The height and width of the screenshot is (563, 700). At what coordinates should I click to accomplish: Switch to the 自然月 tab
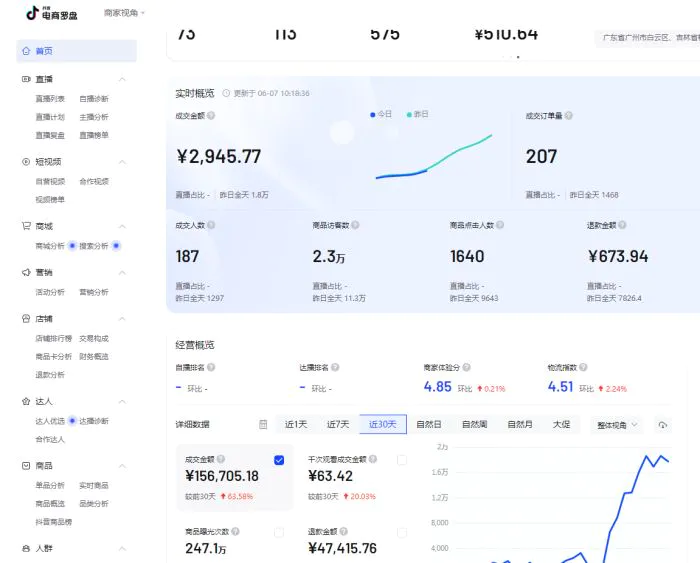click(520, 424)
